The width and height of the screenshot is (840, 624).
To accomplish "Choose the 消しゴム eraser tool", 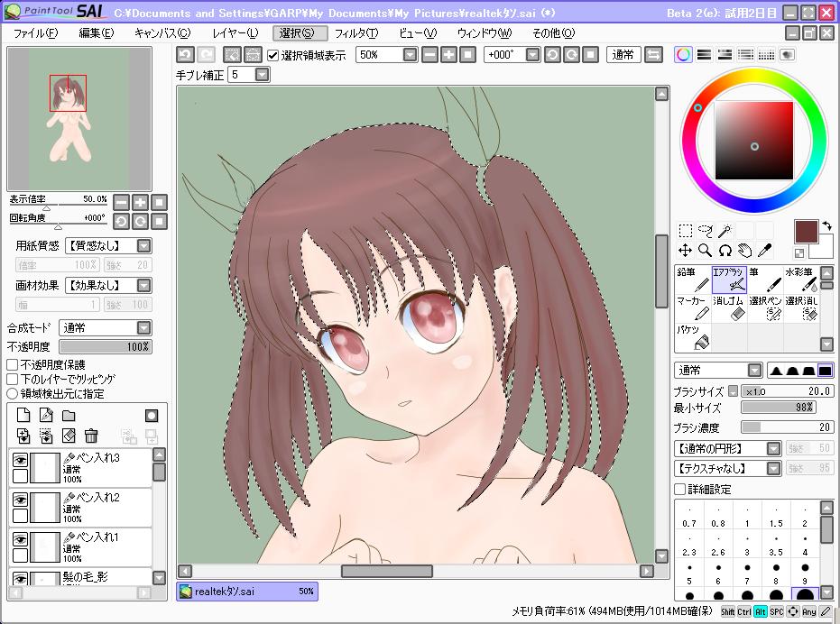I will pos(729,308).
